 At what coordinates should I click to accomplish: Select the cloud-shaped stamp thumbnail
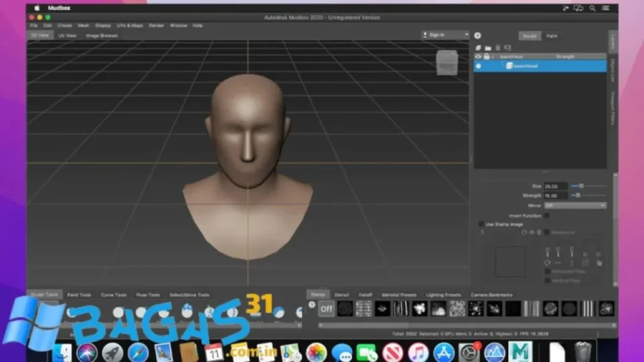pyautogui.click(x=438, y=309)
